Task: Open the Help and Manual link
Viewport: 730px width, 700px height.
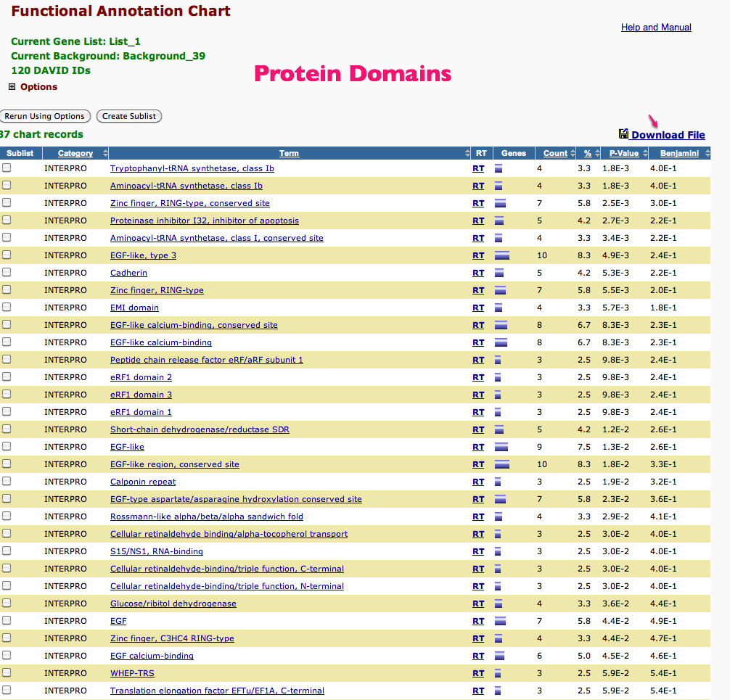Action: click(656, 27)
